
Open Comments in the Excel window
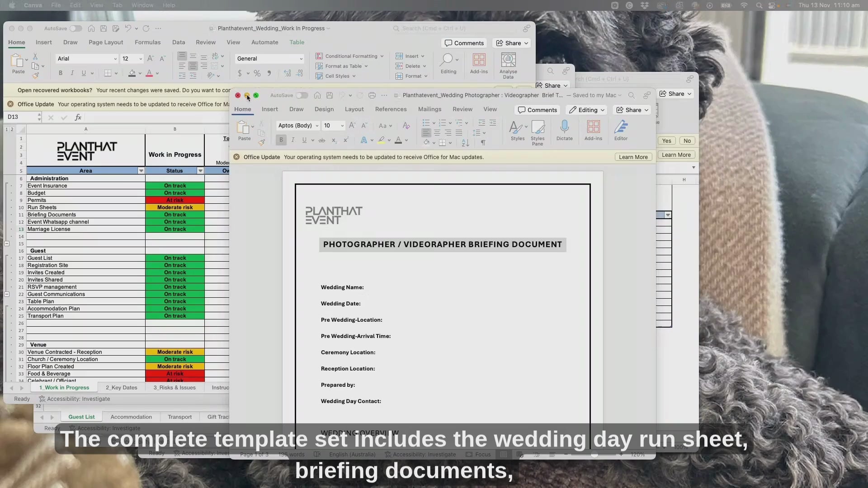[464, 43]
